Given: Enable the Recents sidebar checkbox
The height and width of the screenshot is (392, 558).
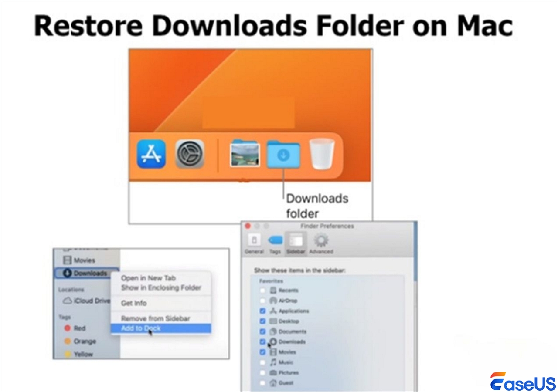Looking at the screenshot, I should point(262,291).
